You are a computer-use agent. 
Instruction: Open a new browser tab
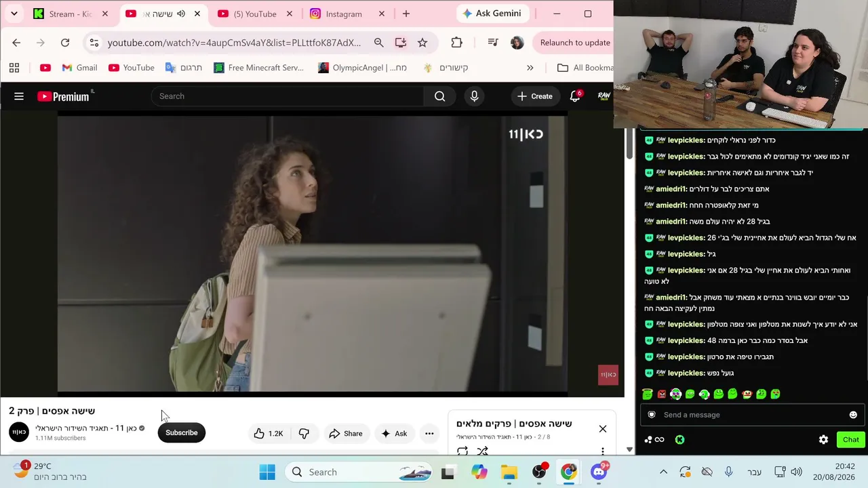click(x=406, y=14)
